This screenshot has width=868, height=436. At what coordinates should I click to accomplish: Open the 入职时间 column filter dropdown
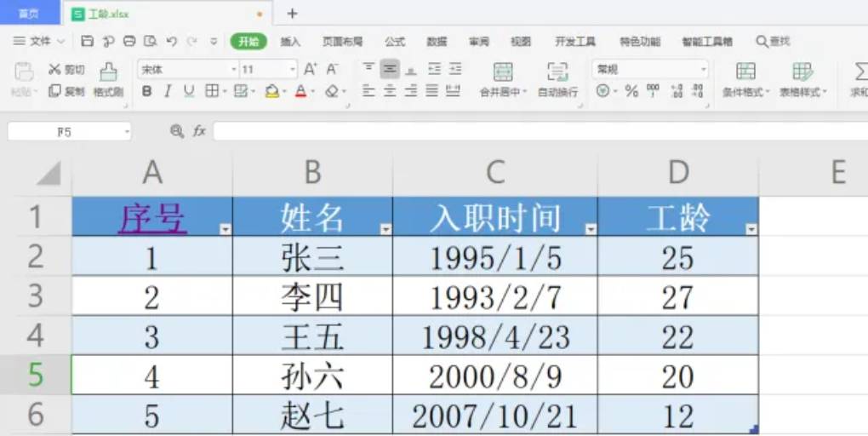591,229
